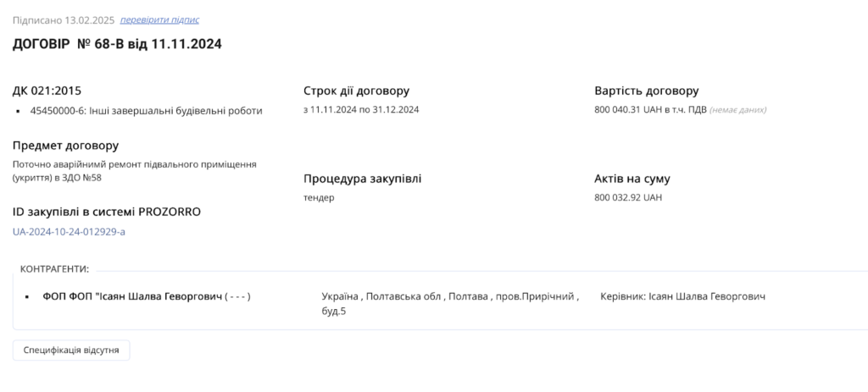Click the "Підписано 13.02.2025" signing date

(x=63, y=19)
